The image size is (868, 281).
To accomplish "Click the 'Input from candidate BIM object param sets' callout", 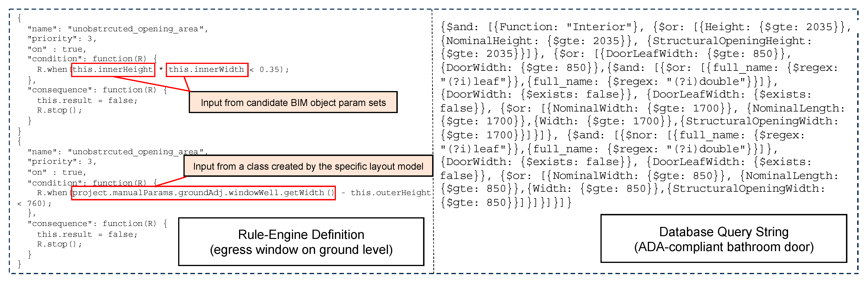I will pyautogui.click(x=293, y=102).
